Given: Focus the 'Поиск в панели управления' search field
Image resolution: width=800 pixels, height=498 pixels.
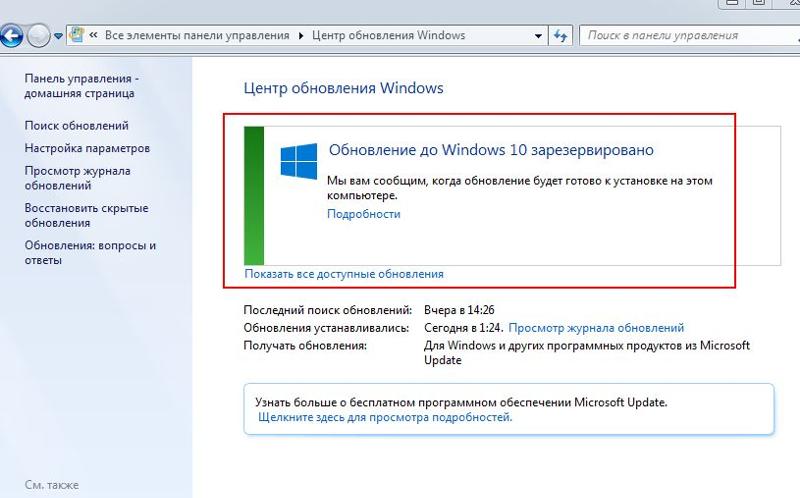Looking at the screenshot, I should [689, 36].
